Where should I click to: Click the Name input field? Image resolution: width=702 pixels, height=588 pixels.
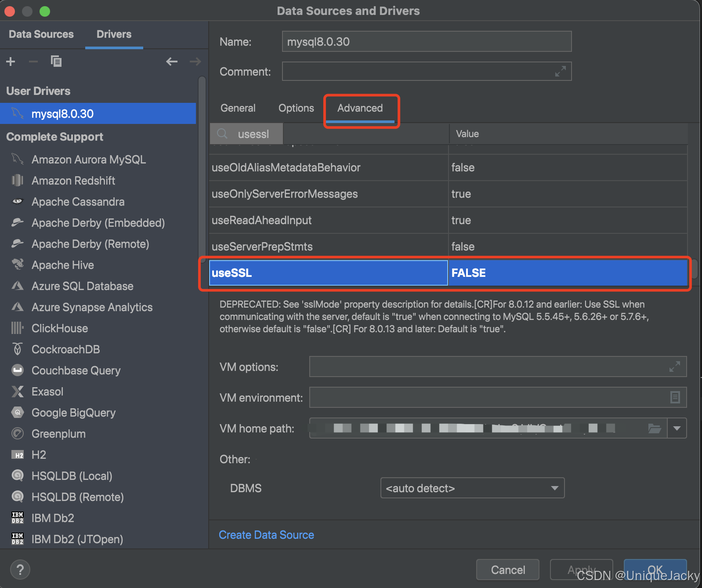pyautogui.click(x=427, y=41)
